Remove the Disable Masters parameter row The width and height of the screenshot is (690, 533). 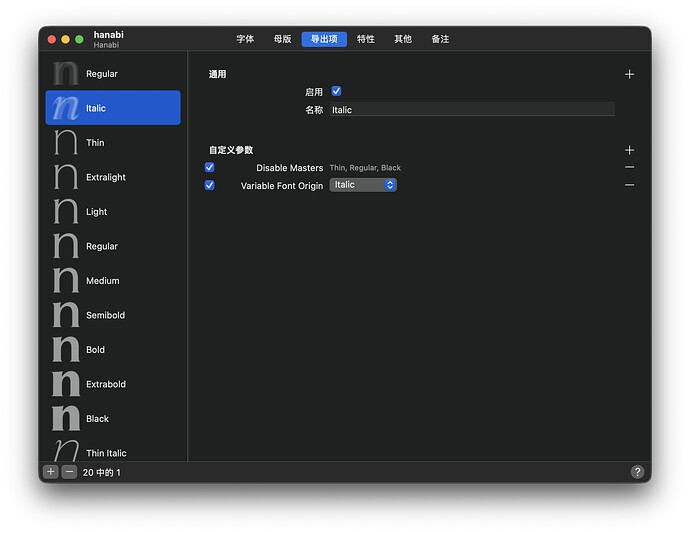(x=629, y=168)
